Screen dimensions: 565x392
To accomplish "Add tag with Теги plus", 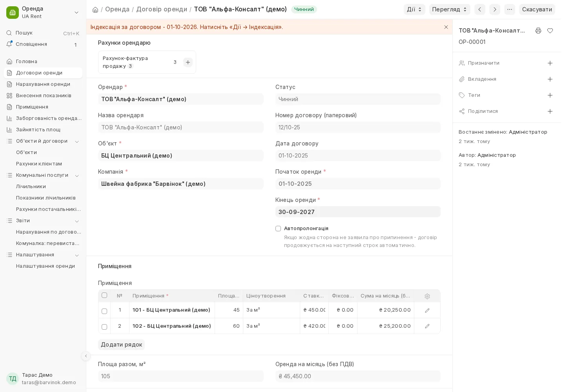I will [x=550, y=95].
